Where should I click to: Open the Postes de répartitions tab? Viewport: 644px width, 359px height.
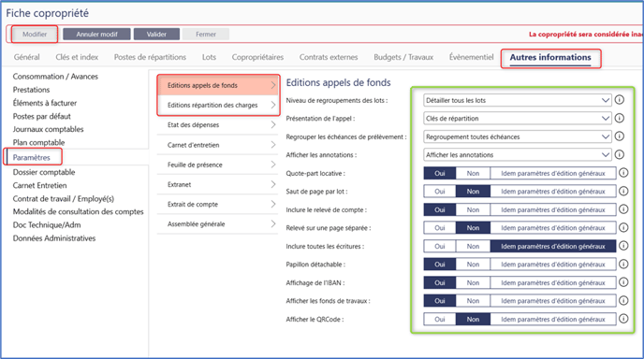[x=150, y=57]
